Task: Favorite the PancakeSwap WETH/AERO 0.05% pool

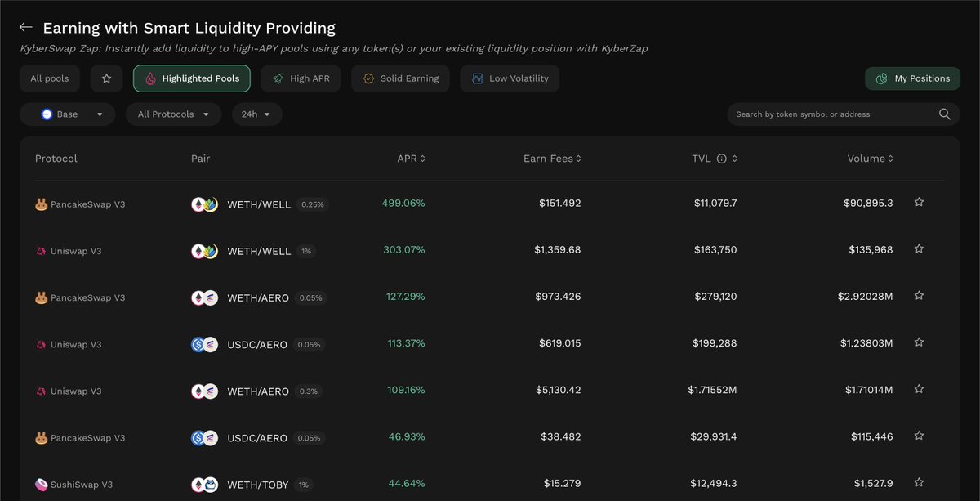Action: (x=919, y=296)
